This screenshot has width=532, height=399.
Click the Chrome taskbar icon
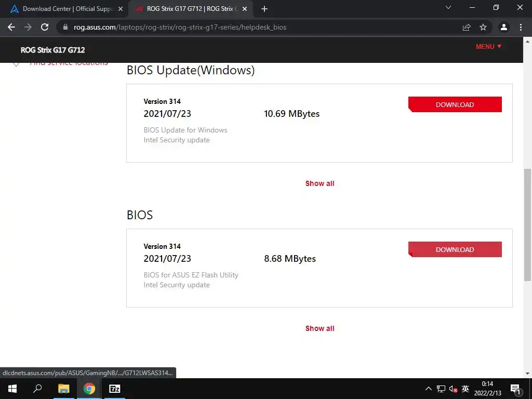(89, 389)
